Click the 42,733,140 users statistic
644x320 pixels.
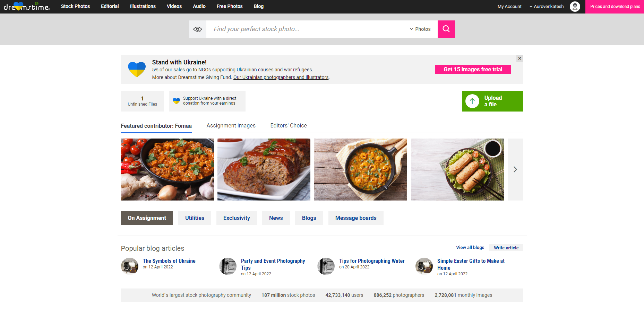click(344, 295)
